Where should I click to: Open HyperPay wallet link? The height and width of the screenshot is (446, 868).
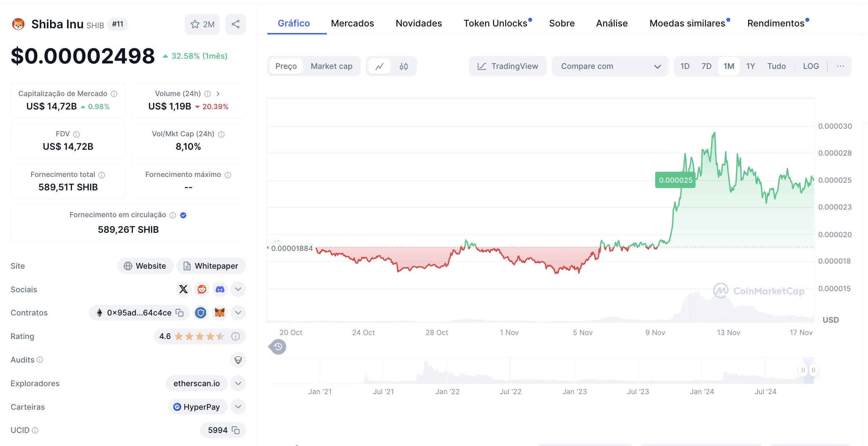[x=198, y=407]
